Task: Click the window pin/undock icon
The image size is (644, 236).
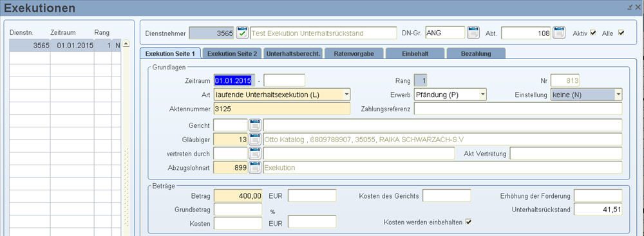Action: pyautogui.click(x=630, y=7)
